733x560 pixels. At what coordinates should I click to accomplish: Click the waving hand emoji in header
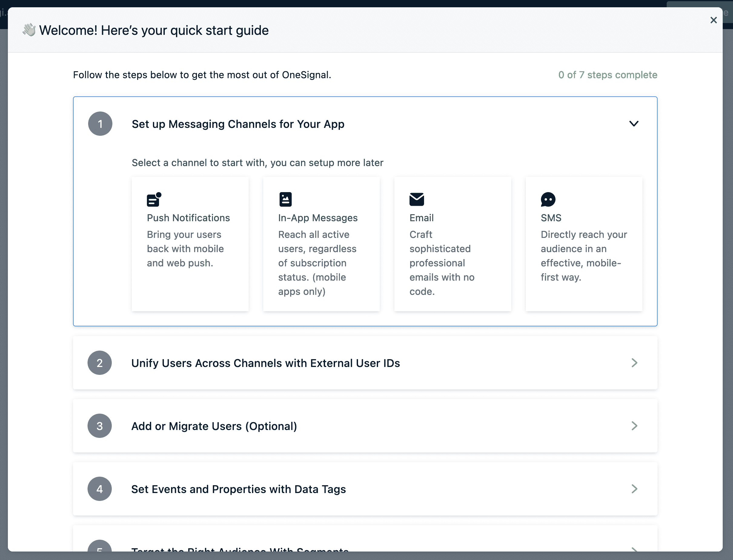pyautogui.click(x=29, y=30)
